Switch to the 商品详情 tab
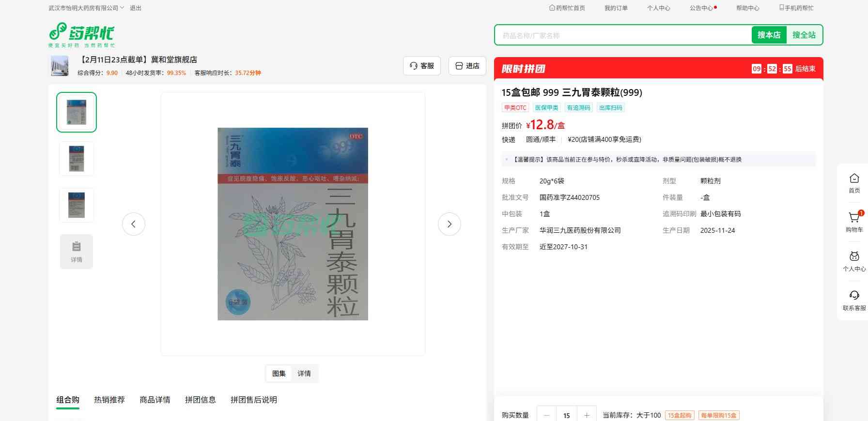 [155, 400]
